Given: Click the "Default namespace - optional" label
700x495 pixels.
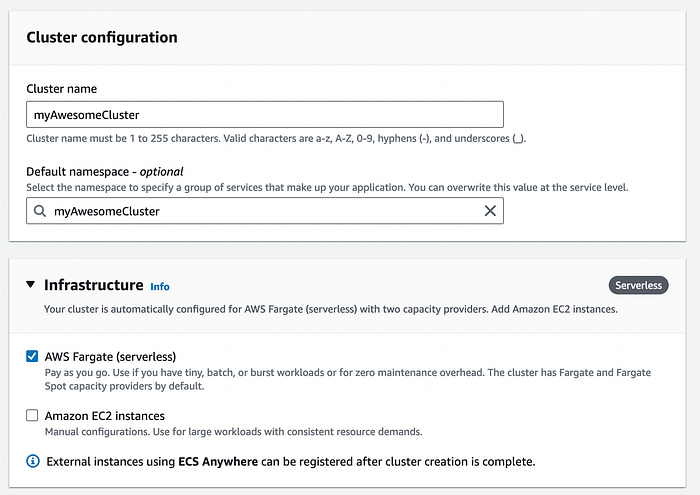Looking at the screenshot, I should (x=105, y=171).
